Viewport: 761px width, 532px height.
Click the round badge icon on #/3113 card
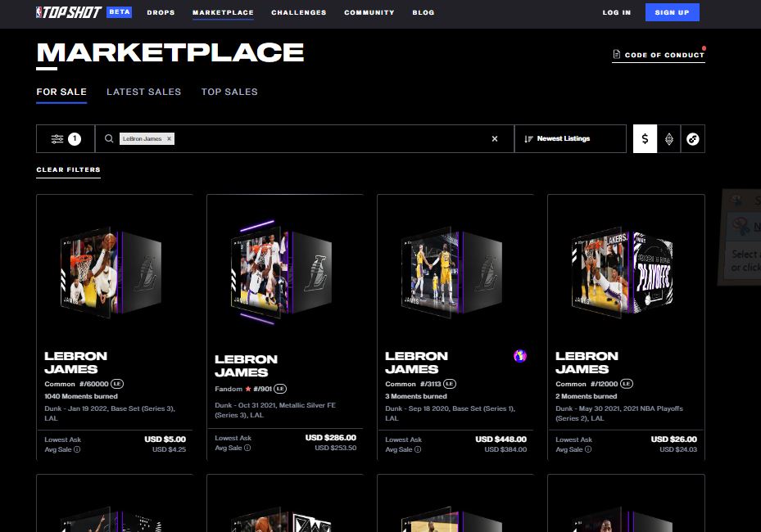[520, 356]
